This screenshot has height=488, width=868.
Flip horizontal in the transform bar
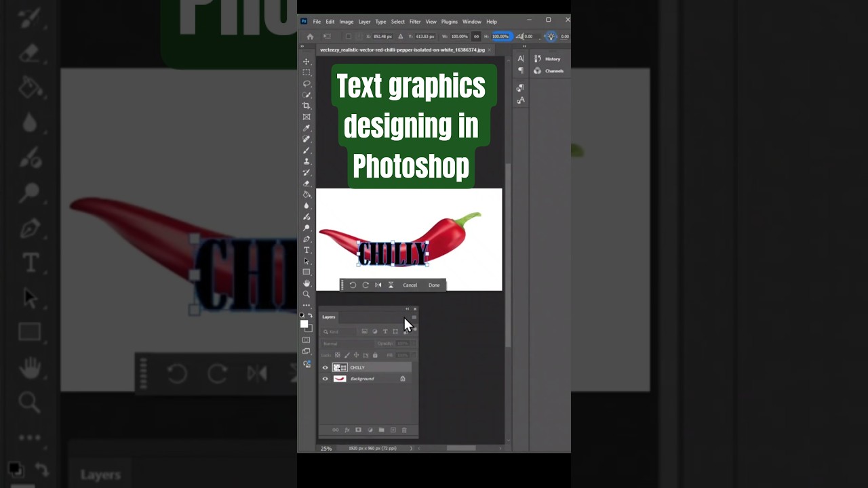pyautogui.click(x=378, y=285)
